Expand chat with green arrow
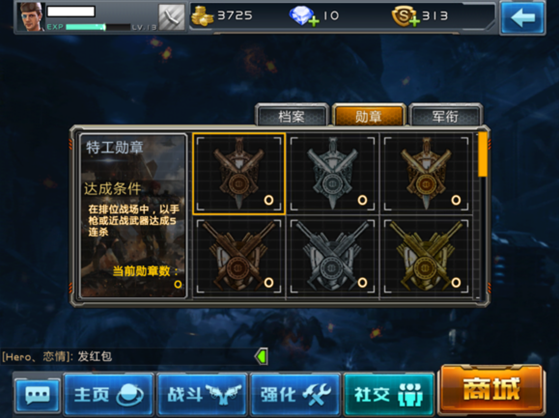The width and height of the screenshot is (559, 418). tap(261, 356)
